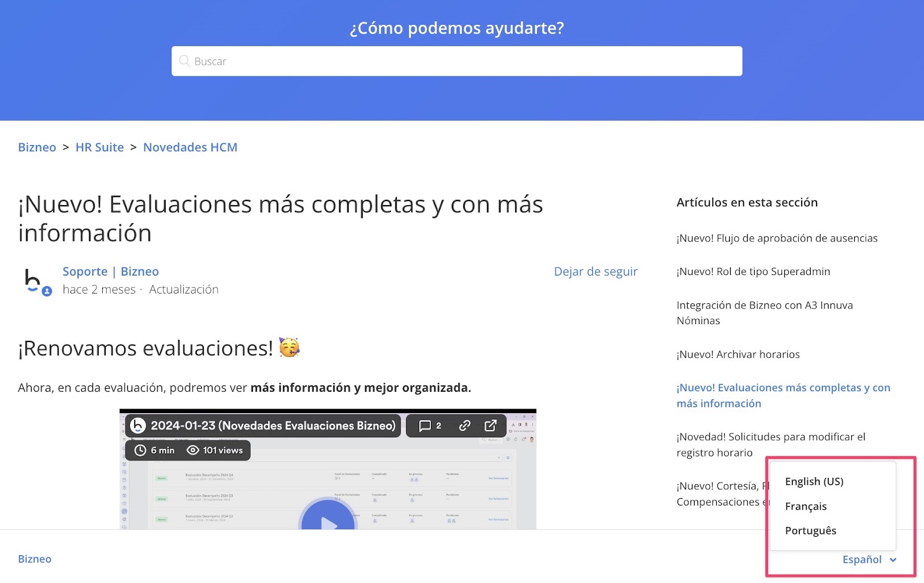Select Português language
The image size is (924, 583).
click(810, 530)
